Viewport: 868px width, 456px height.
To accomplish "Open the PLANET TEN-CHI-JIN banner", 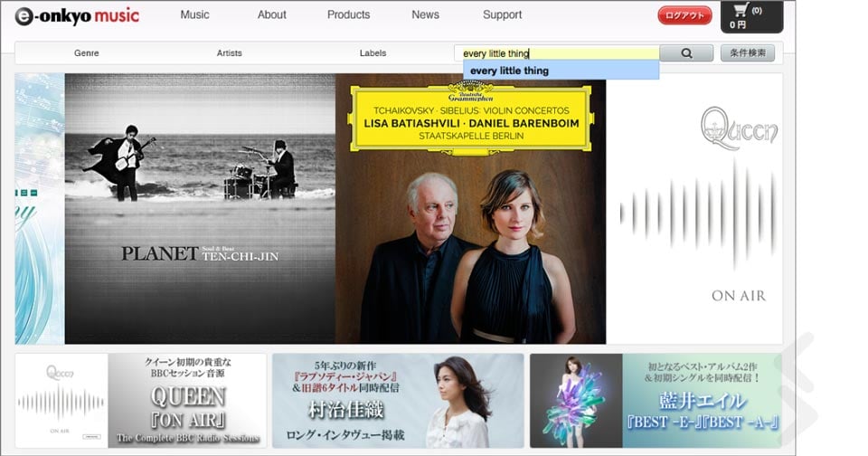I will 200,208.
